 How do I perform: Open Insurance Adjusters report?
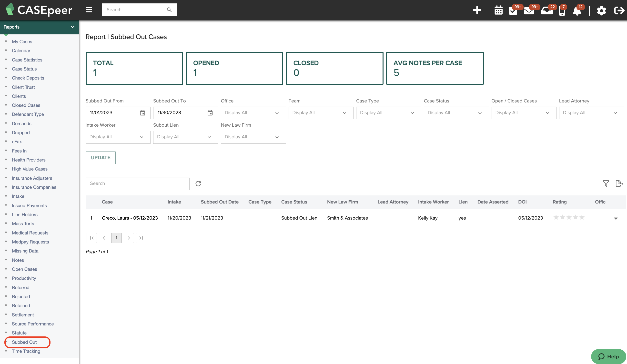point(32,178)
